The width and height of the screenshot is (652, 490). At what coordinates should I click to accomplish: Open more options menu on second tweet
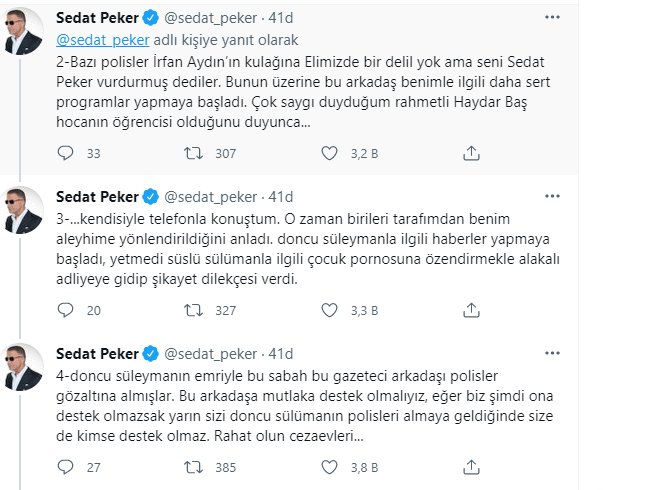(552, 196)
